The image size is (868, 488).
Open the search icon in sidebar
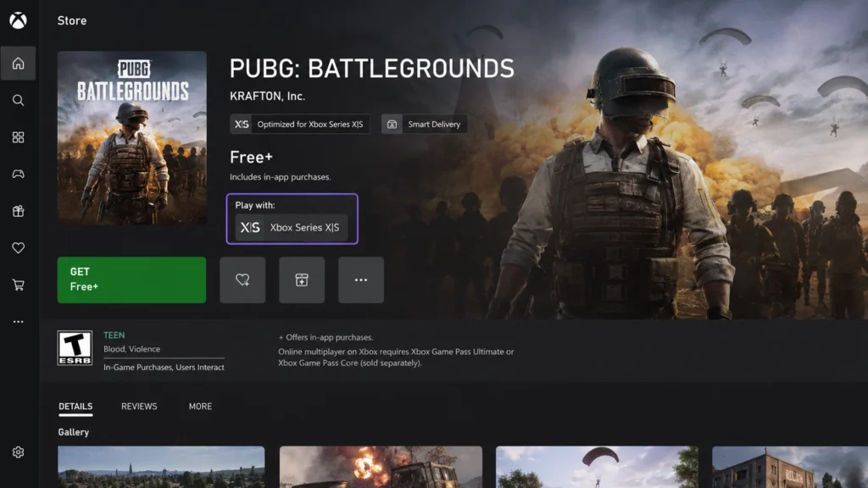pyautogui.click(x=19, y=100)
